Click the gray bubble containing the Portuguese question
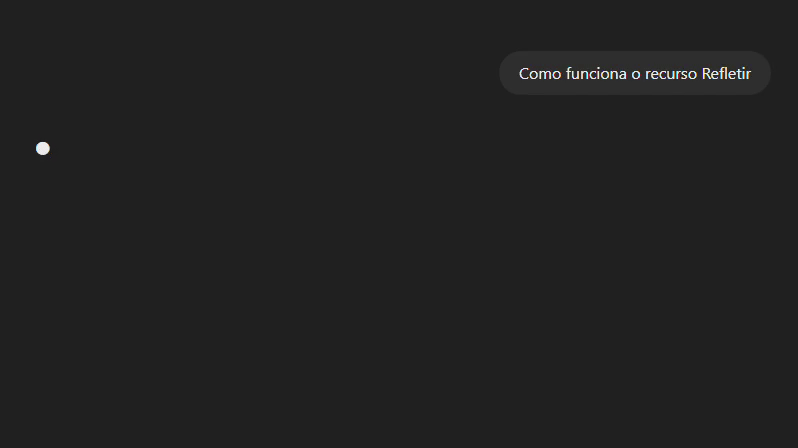Image resolution: width=798 pixels, height=448 pixels. (635, 73)
